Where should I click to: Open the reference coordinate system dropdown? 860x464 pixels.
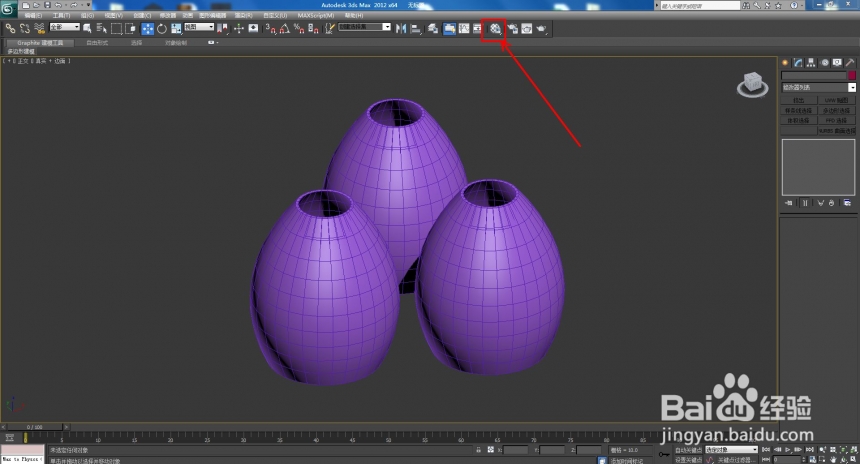pyautogui.click(x=199, y=27)
